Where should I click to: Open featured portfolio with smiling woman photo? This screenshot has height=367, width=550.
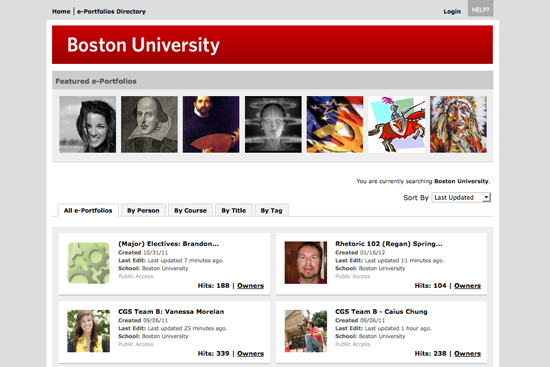click(x=88, y=124)
